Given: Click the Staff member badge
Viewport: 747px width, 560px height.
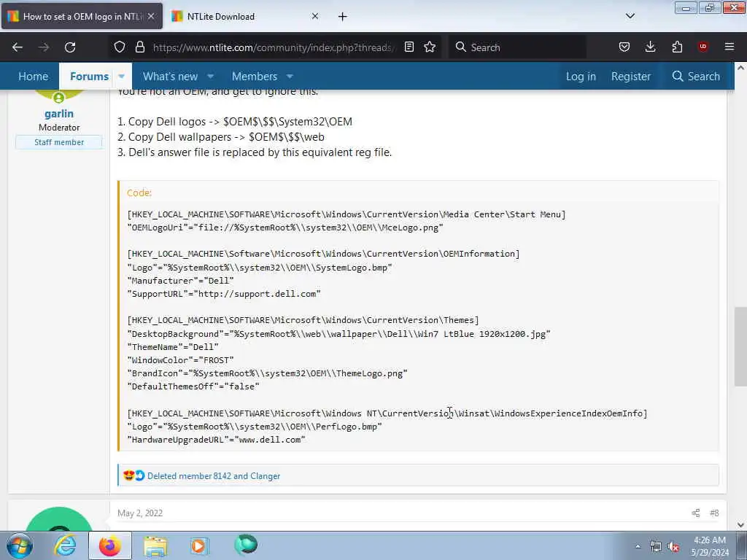Looking at the screenshot, I should [x=59, y=142].
